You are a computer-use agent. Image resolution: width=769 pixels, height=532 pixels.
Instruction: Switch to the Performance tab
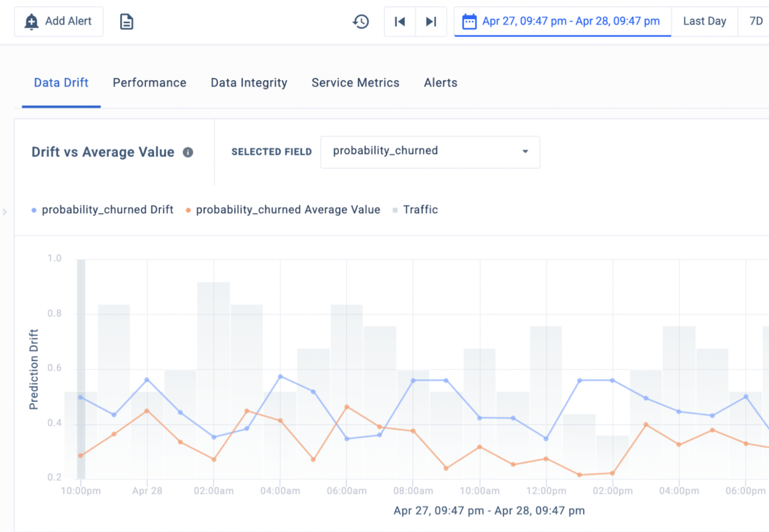[x=149, y=83]
